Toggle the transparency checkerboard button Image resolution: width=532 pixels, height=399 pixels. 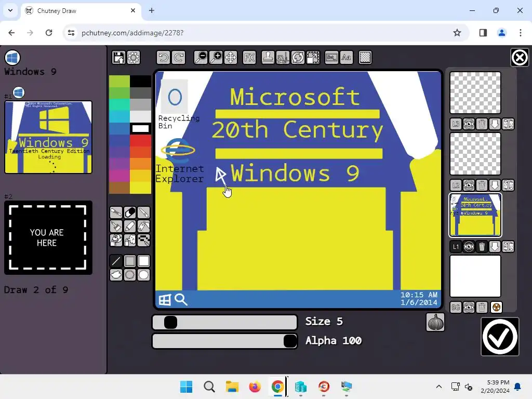[x=365, y=57]
